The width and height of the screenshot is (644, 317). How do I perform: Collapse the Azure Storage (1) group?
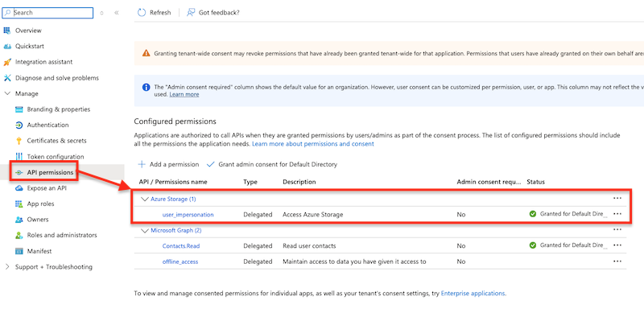pyautogui.click(x=144, y=200)
